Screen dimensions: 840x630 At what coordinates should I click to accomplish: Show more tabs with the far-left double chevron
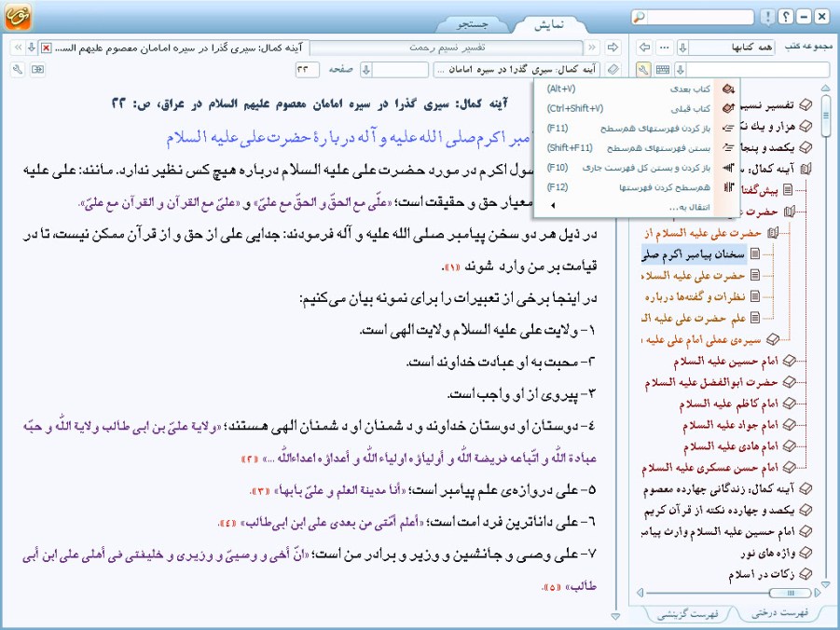(18, 48)
